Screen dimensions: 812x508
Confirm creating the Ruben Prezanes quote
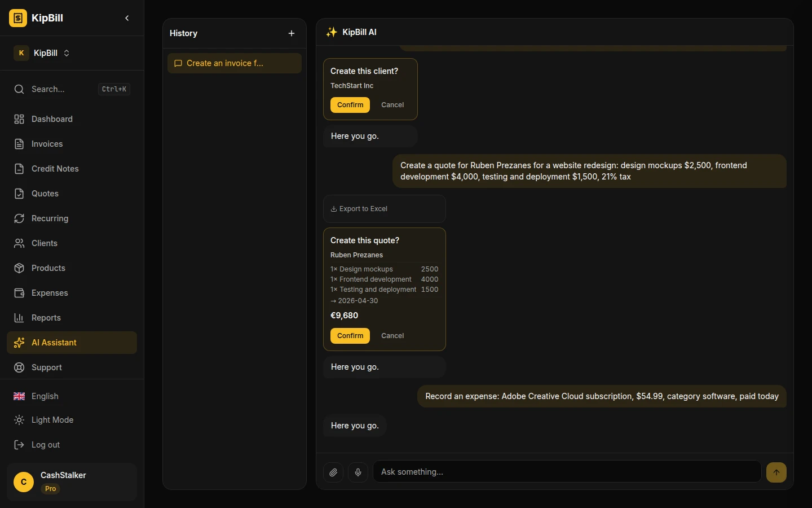point(350,336)
